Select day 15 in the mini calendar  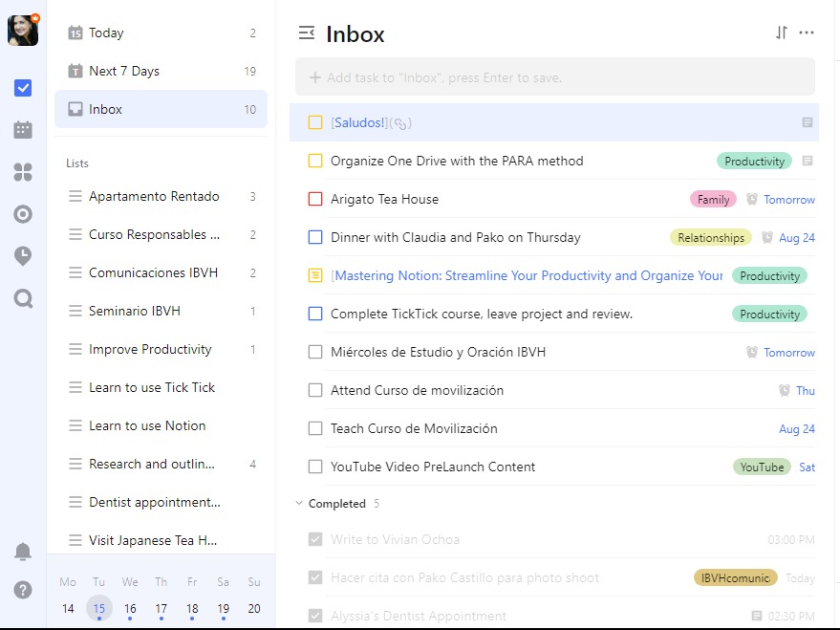(x=99, y=609)
